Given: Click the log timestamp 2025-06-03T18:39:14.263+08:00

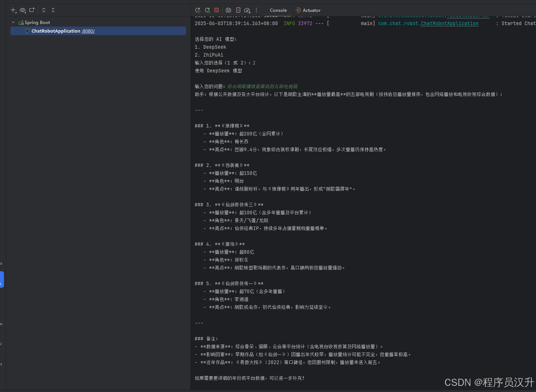Looking at the screenshot, I should [x=236, y=23].
